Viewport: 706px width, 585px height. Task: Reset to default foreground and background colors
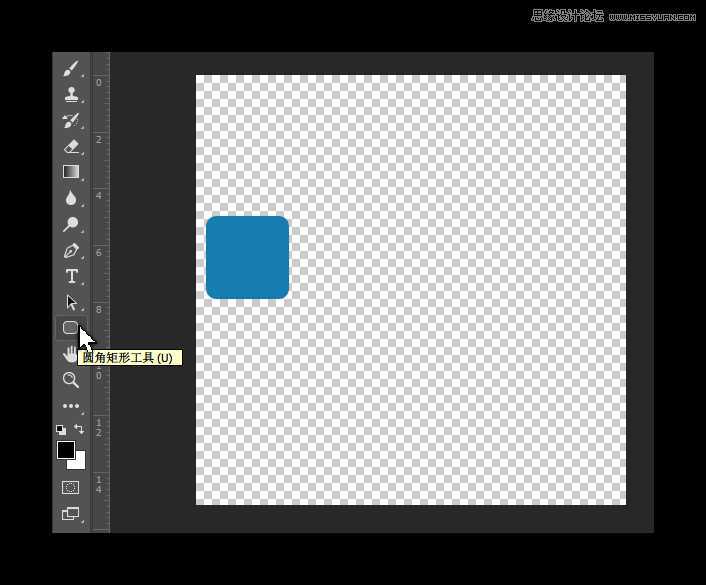tap(61, 429)
